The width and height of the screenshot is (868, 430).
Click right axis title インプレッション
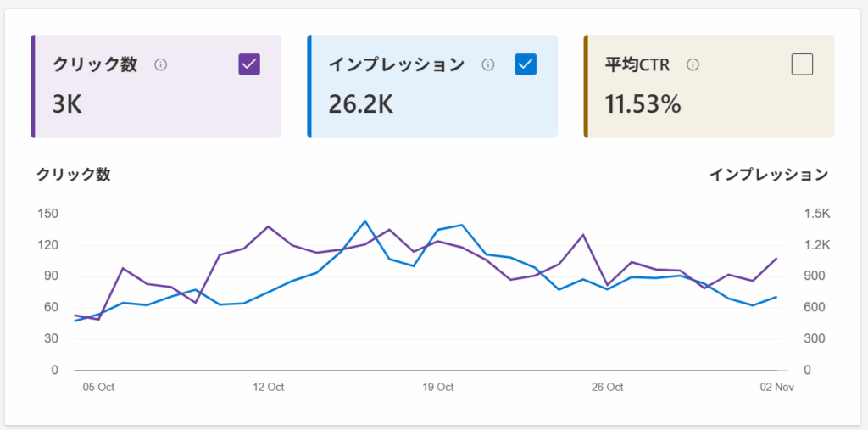tap(769, 175)
